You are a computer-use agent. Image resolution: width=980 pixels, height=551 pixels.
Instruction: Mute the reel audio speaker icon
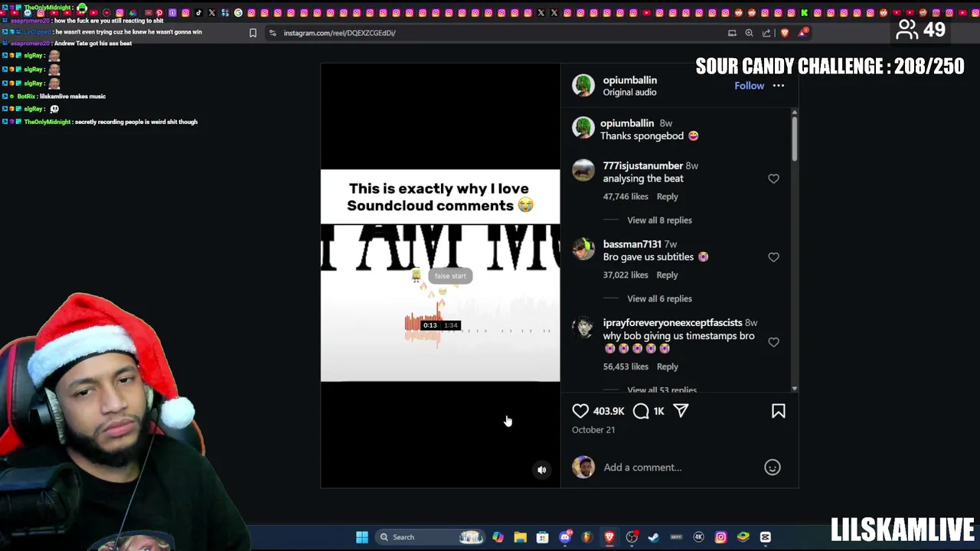click(x=541, y=470)
